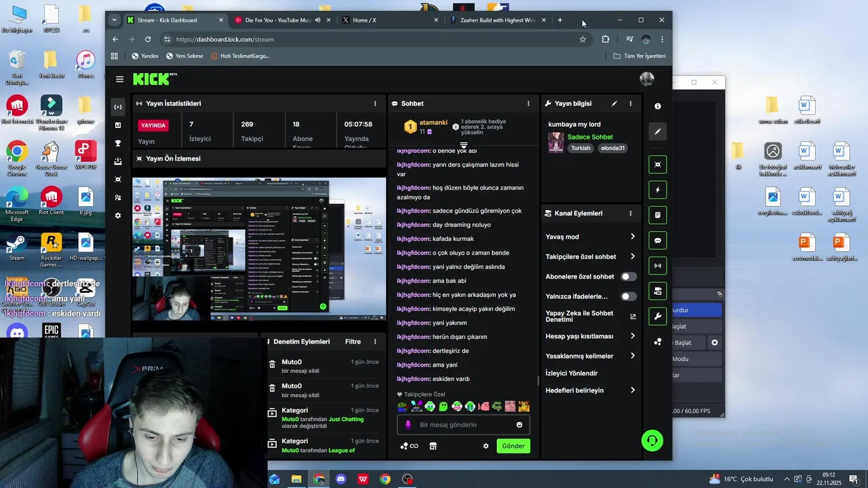868x488 pixels.
Task: Open the three-dot menu of Yayın İstatistikleri
Action: [x=375, y=104]
